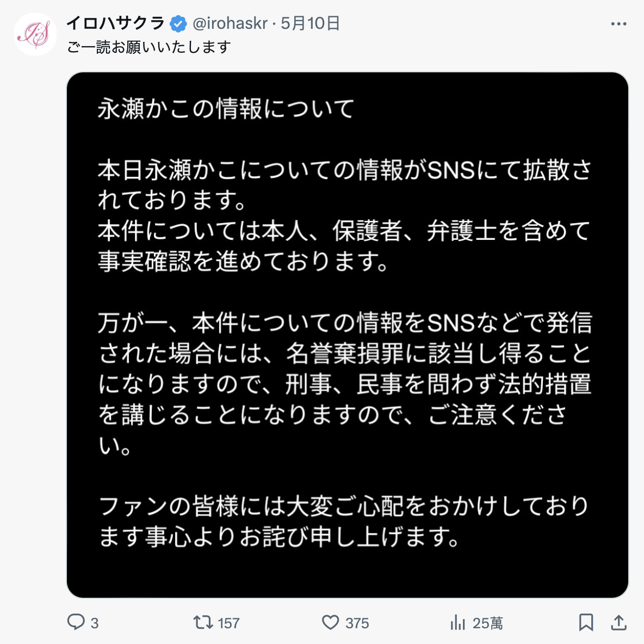Click the reply speech bubble icon
Image resolution: width=644 pixels, height=644 pixels.
click(x=76, y=622)
